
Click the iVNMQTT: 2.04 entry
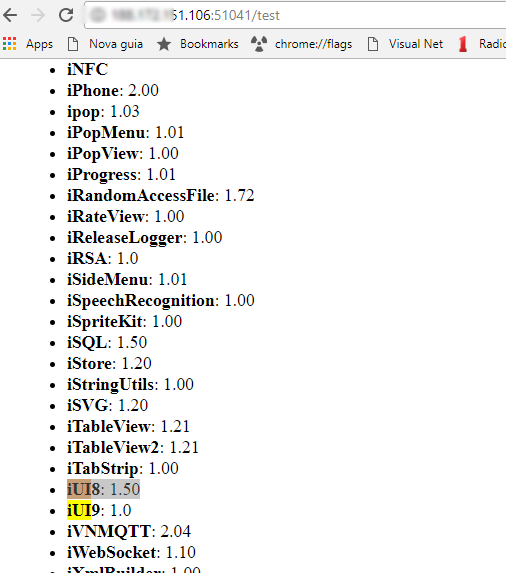[x=129, y=531]
